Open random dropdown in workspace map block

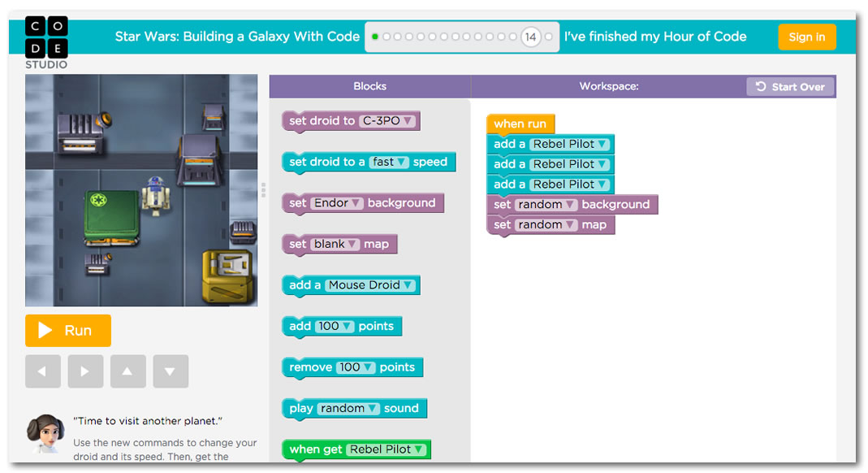pos(546,225)
